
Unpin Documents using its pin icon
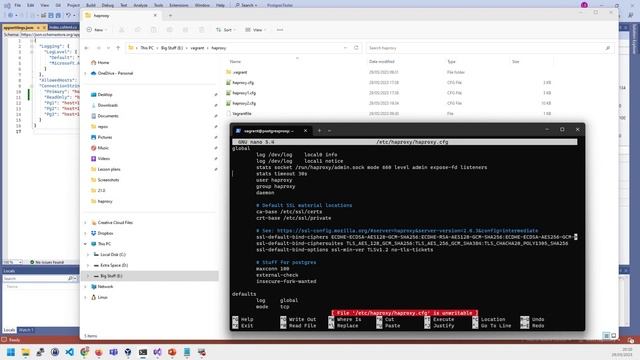coord(216,116)
